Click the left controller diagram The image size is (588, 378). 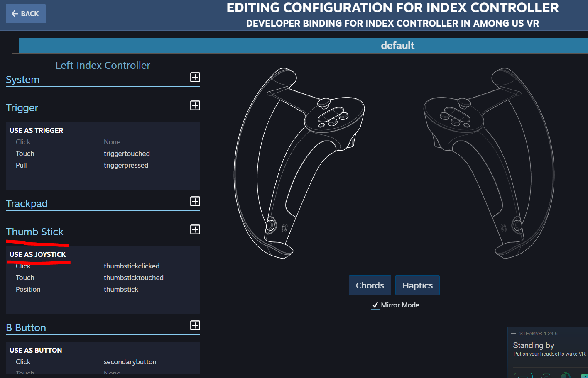tap(299, 163)
